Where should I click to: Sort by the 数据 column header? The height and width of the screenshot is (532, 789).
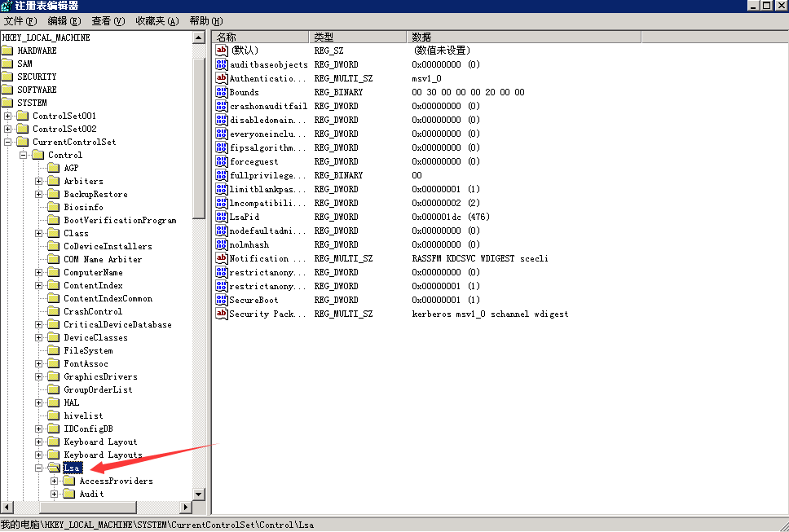524,37
